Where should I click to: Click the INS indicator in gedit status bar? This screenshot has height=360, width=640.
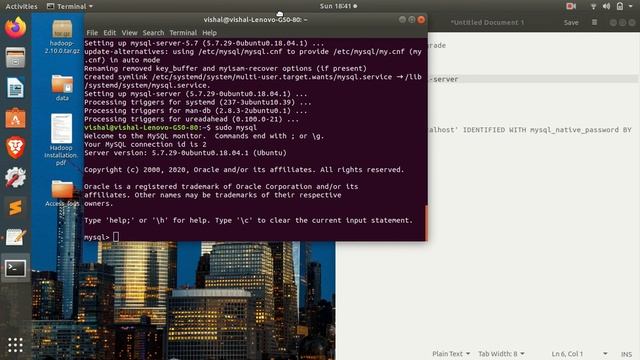(x=627, y=354)
